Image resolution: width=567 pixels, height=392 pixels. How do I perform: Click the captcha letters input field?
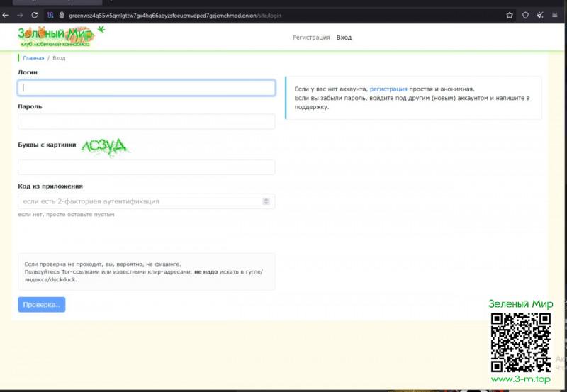(x=146, y=167)
